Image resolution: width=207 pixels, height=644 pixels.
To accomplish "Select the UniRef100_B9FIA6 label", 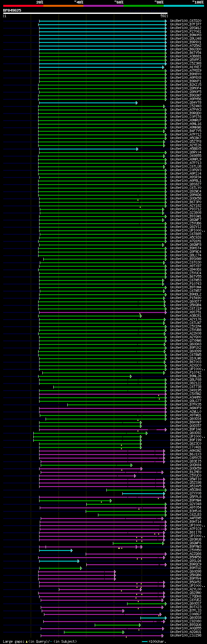I will tap(186, 430).
